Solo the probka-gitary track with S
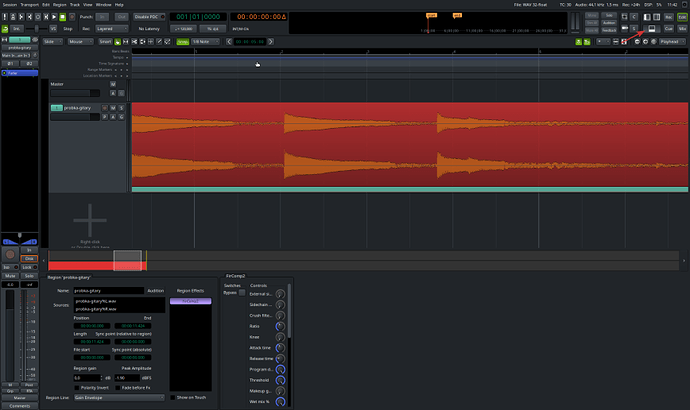Screen dimensions: 690x410 123,107
